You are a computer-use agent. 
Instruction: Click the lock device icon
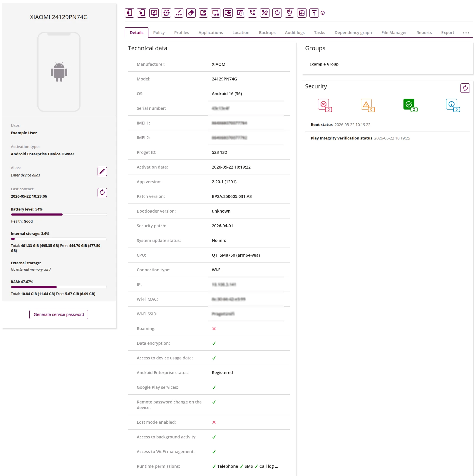(x=130, y=13)
